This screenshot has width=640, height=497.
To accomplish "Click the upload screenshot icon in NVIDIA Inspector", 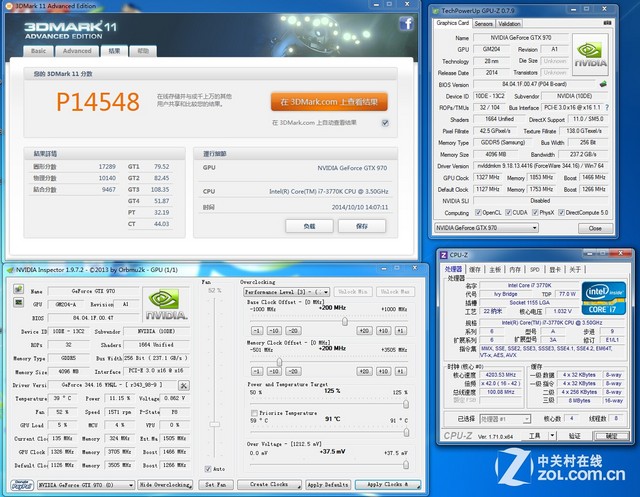I will pyautogui.click(x=18, y=289).
